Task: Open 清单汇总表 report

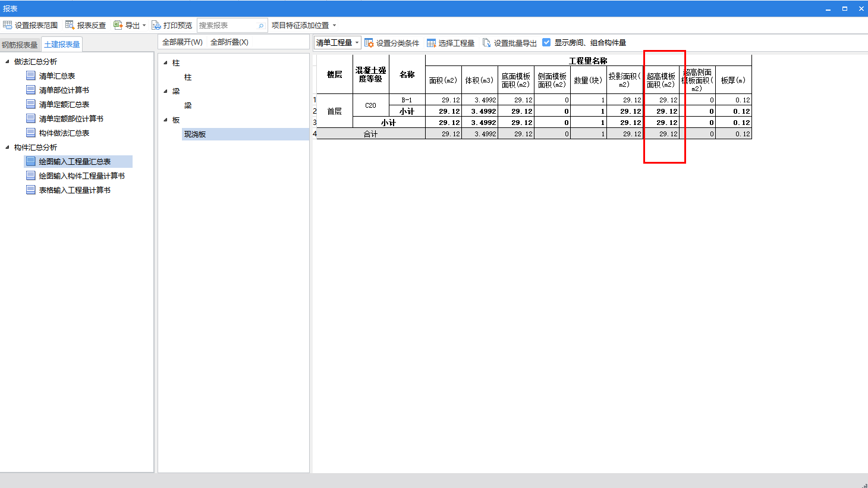Action: pyautogui.click(x=57, y=76)
